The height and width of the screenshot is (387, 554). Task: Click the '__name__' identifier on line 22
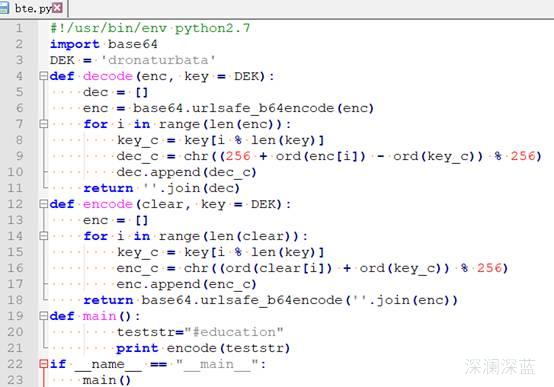(108, 364)
